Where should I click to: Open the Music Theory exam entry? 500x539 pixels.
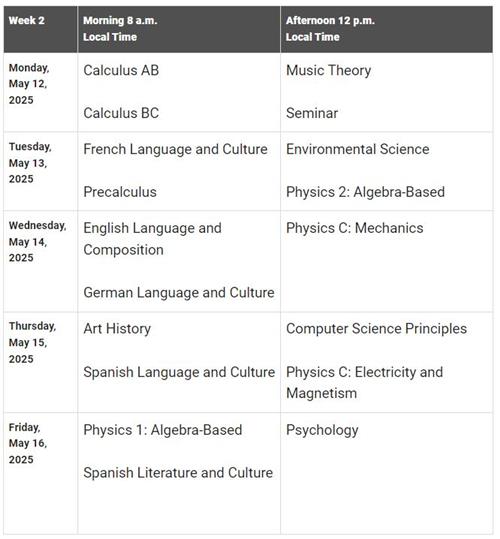[x=329, y=71]
